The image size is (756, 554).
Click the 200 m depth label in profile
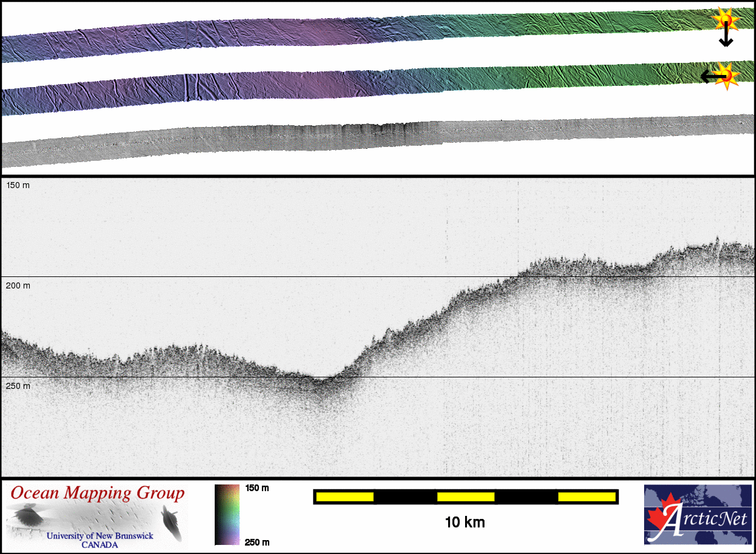pos(18,285)
